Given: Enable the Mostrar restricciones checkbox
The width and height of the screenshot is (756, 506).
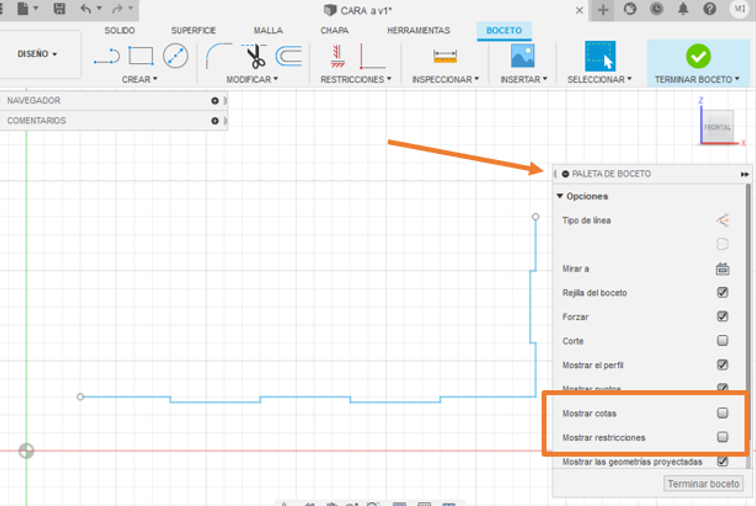Looking at the screenshot, I should pos(722,437).
